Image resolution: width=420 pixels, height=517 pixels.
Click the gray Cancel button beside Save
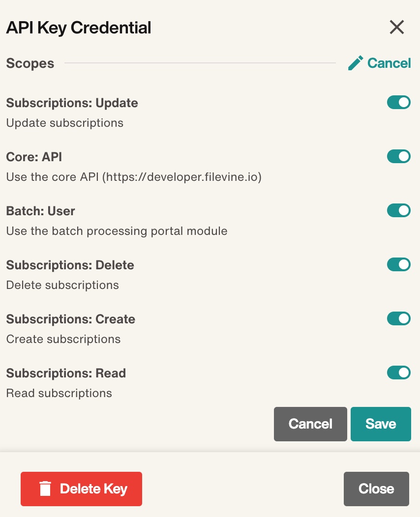310,424
